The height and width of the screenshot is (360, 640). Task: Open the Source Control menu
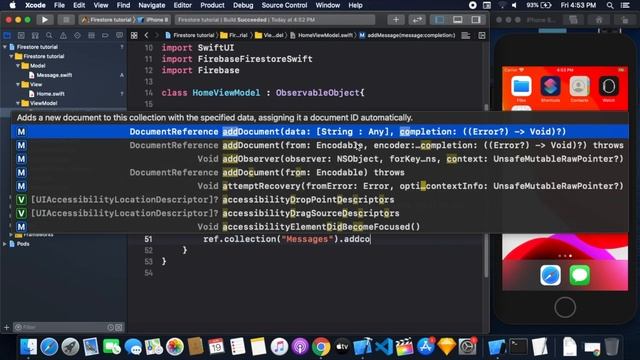click(284, 5)
